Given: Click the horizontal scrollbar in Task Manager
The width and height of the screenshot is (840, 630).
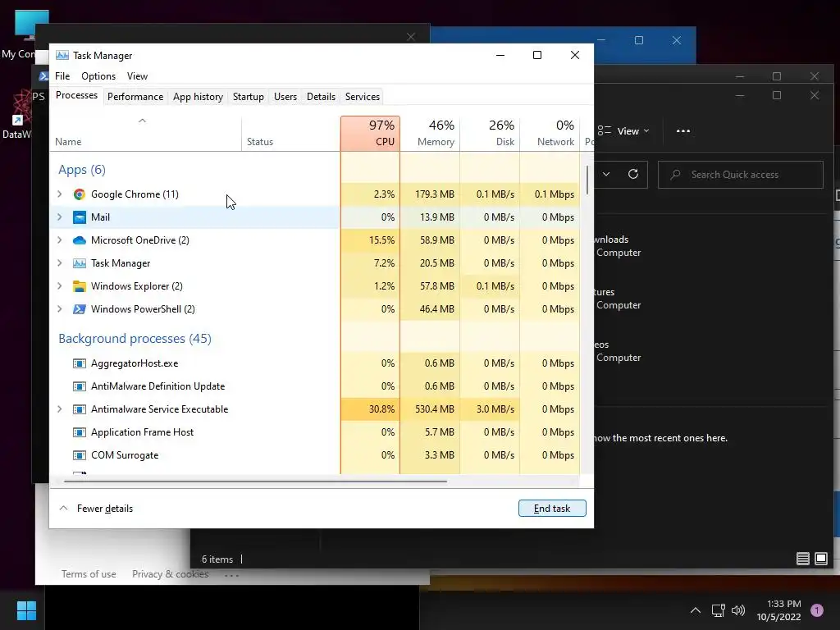Looking at the screenshot, I should click(x=256, y=481).
